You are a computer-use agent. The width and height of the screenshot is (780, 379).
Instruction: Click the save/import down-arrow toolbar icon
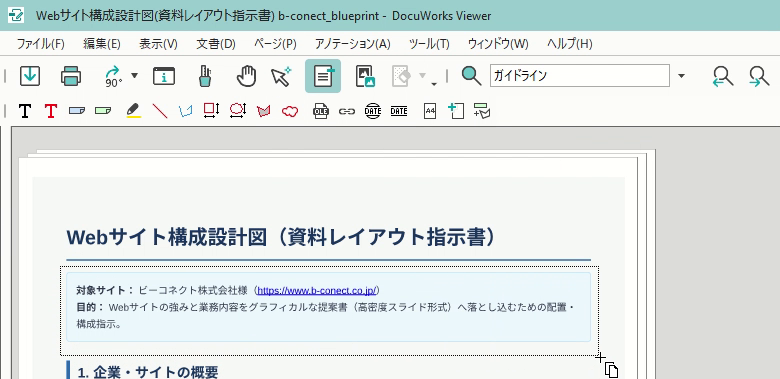(x=30, y=76)
